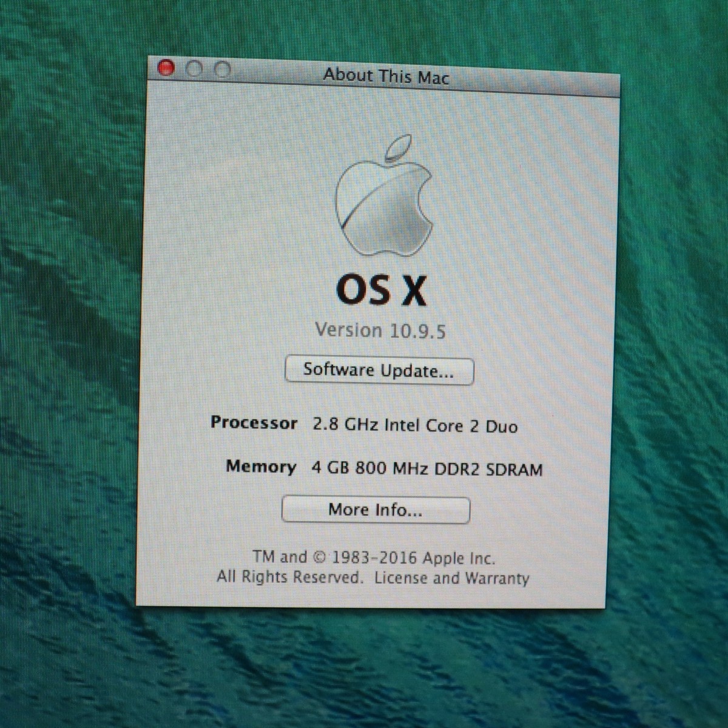728x728 pixels.
Task: Open the License and Warranty link
Action: coord(451,578)
